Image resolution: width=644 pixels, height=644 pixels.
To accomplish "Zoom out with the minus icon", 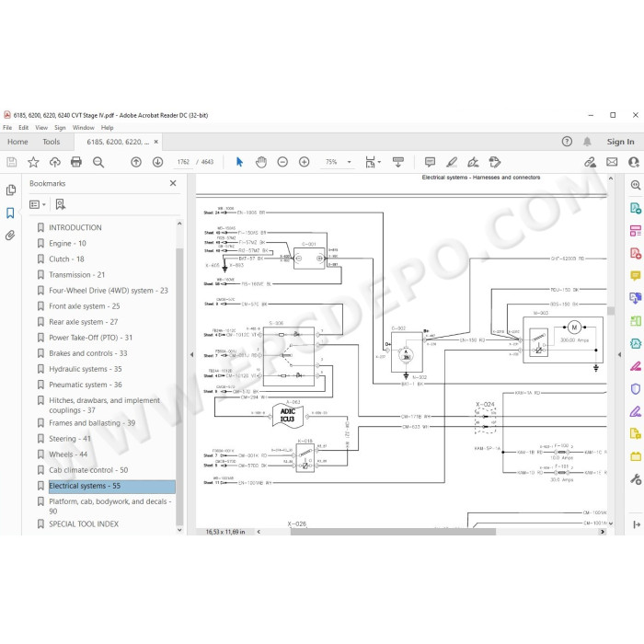I will click(x=282, y=162).
